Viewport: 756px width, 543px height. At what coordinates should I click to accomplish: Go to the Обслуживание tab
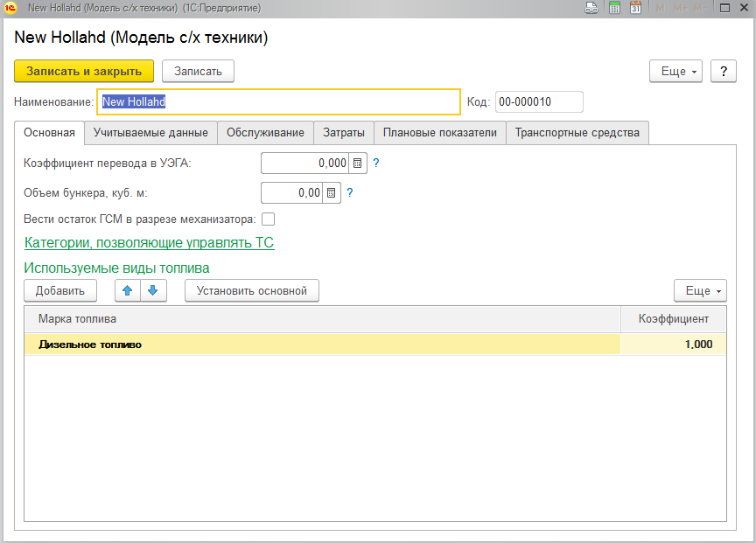point(266,133)
